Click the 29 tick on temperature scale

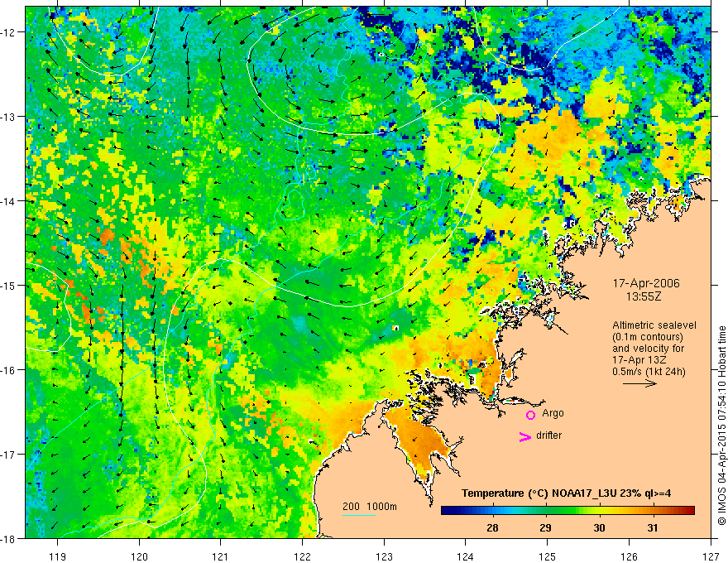click(x=545, y=527)
